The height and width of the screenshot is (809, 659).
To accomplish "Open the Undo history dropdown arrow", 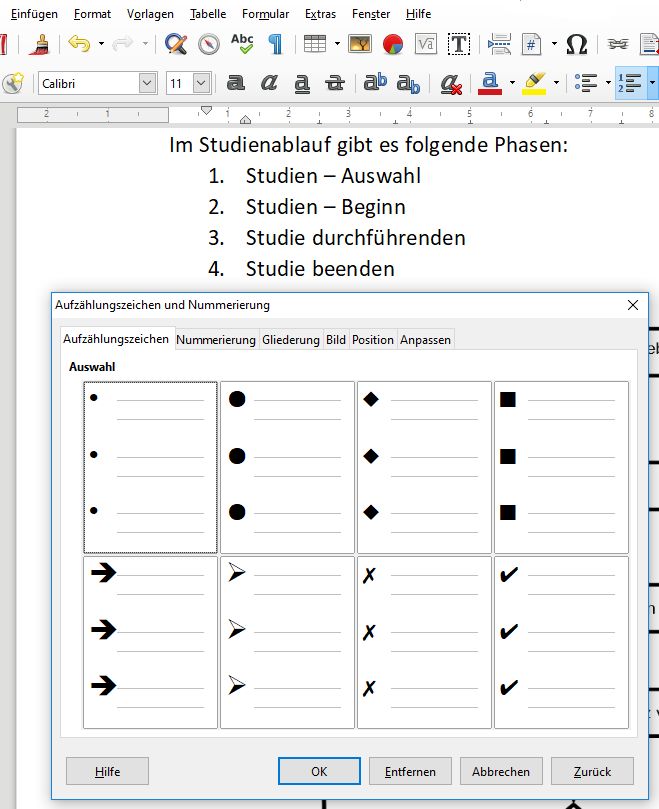I will click(x=101, y=44).
